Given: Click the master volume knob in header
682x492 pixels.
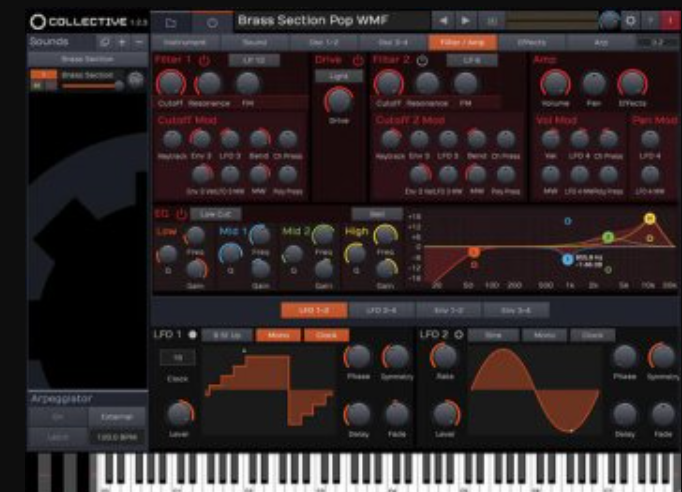Looking at the screenshot, I should pos(609,20).
